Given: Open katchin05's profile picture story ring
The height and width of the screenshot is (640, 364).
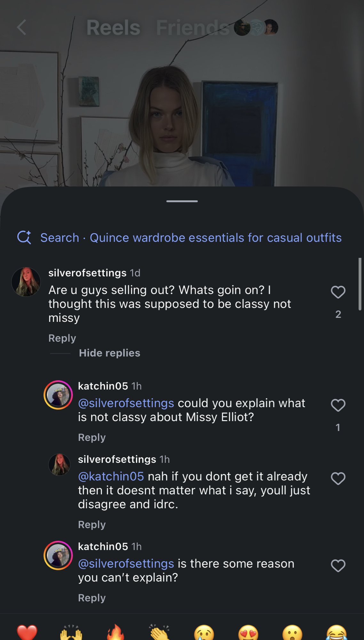Looking at the screenshot, I should click(58, 395).
